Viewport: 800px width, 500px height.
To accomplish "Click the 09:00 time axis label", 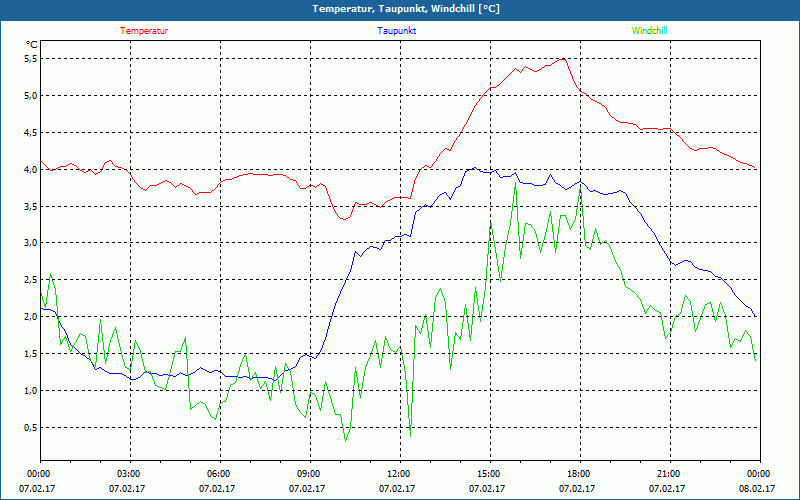I will pyautogui.click(x=310, y=474).
